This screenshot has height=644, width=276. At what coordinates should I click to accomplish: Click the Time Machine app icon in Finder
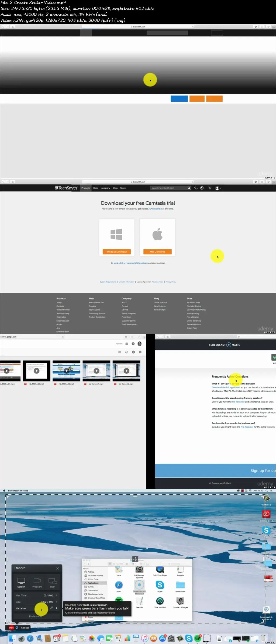[x=160, y=601]
